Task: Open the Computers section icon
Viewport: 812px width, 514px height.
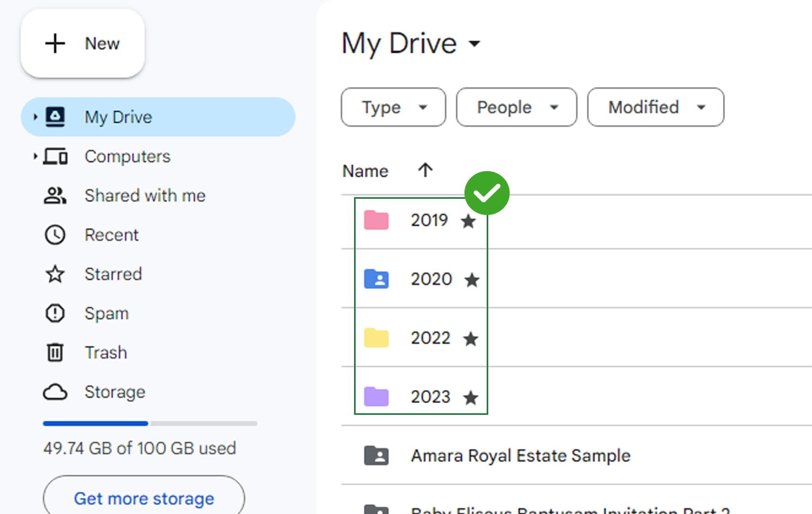Action: click(56, 156)
